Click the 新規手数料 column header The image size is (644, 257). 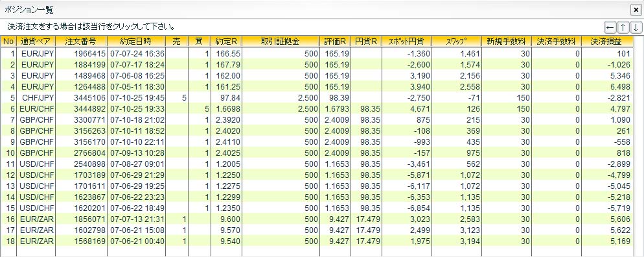(x=507, y=41)
